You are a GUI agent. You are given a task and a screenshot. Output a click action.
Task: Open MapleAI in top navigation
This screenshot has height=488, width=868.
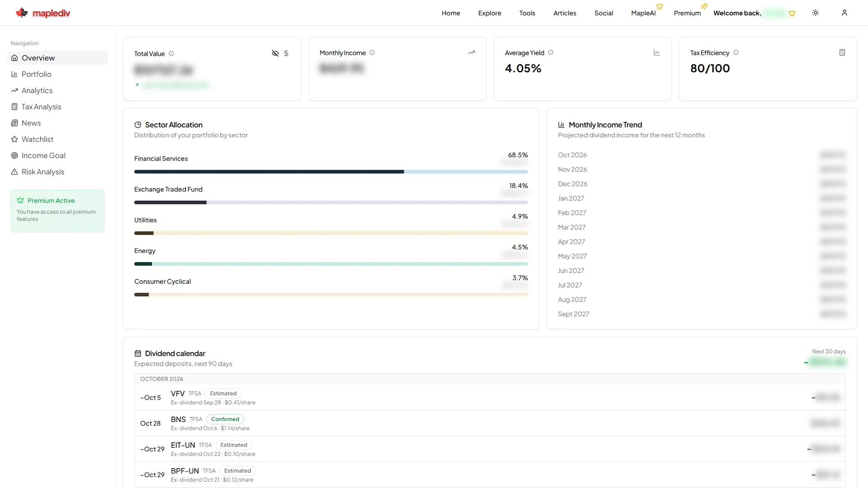[x=643, y=13]
